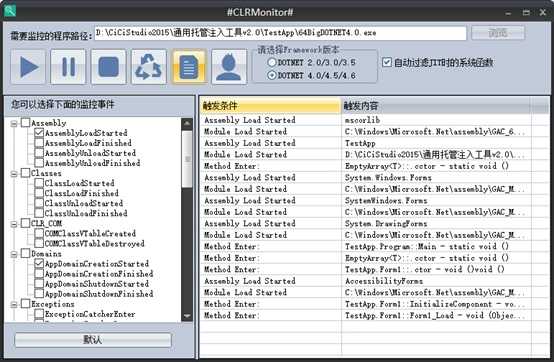Select DOTNET 4.0/4.5/4.6 radio option
Image resolution: width=554 pixels, height=362 pixels.
pyautogui.click(x=271, y=75)
